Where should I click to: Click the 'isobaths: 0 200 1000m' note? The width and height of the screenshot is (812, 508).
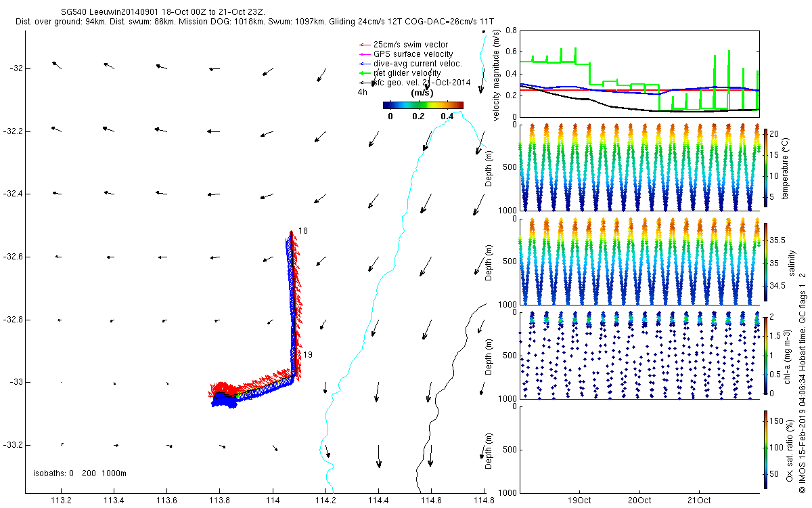pyautogui.click(x=80, y=473)
